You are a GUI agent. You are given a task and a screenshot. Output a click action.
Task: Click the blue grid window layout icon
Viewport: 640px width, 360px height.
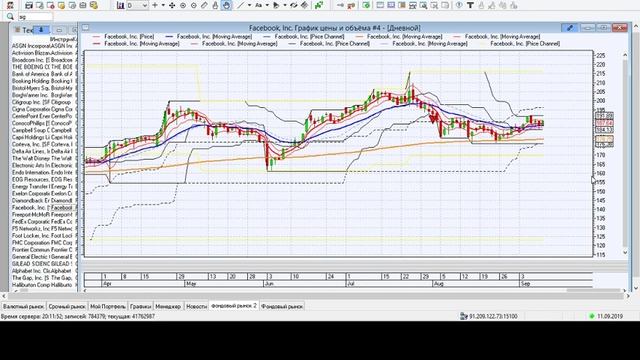[391, 5]
